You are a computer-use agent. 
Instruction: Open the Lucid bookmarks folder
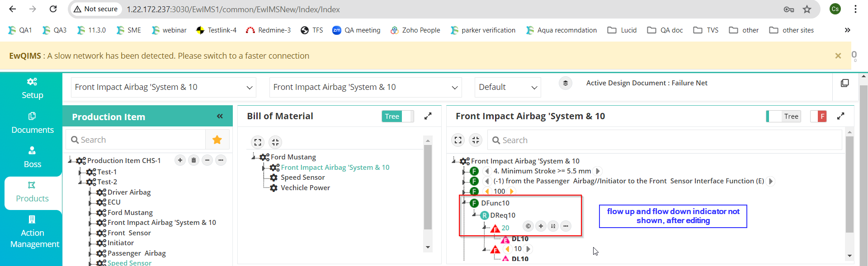tap(622, 30)
